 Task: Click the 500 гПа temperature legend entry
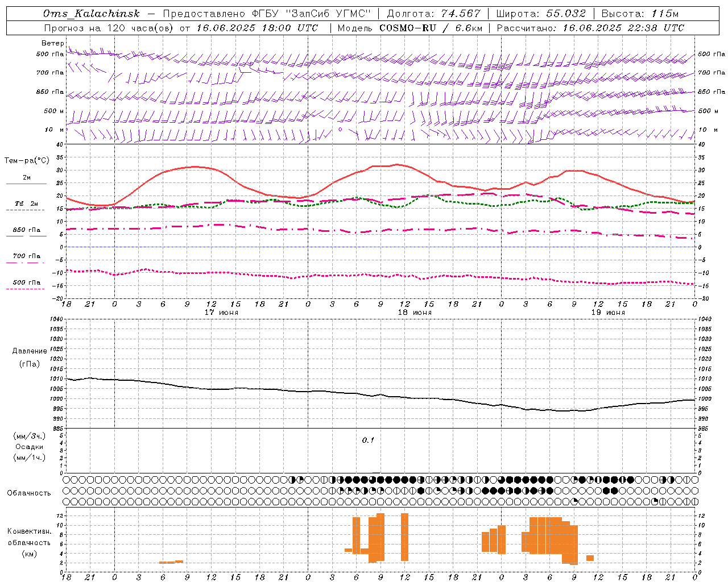tap(27, 282)
